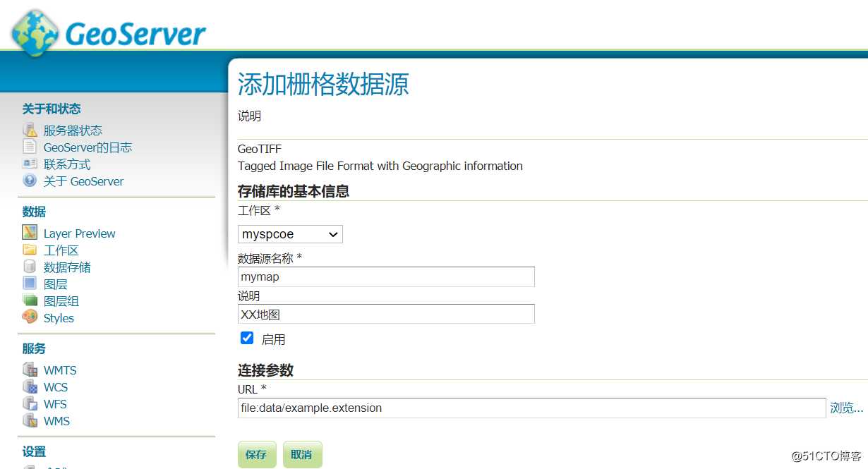The height and width of the screenshot is (469, 868).
Task: Click the Styles palette icon
Action: tap(30, 317)
